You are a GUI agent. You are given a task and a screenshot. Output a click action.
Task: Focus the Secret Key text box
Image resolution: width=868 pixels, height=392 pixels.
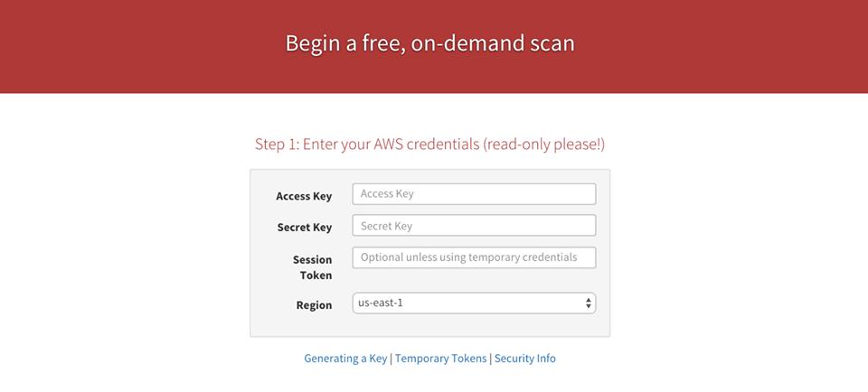(474, 226)
